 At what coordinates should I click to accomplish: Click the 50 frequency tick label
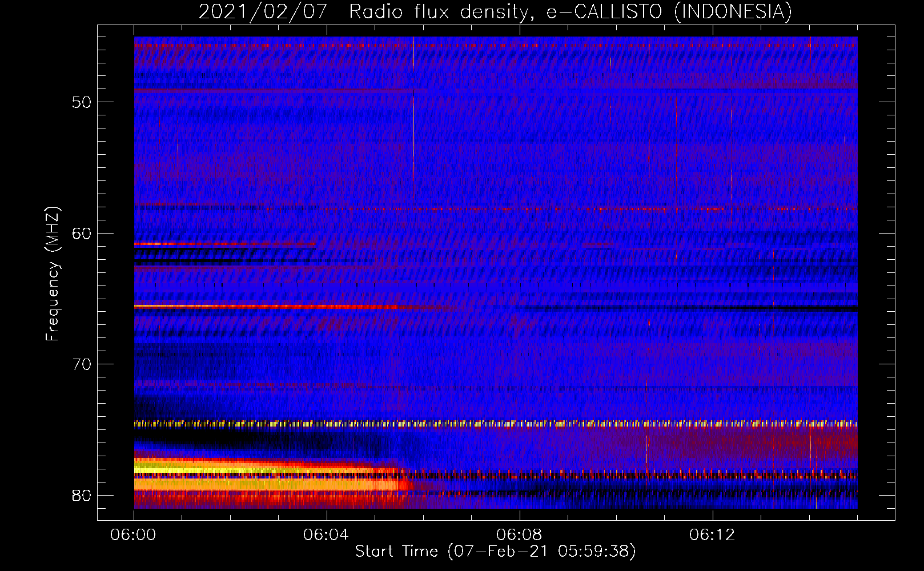pyautogui.click(x=82, y=102)
